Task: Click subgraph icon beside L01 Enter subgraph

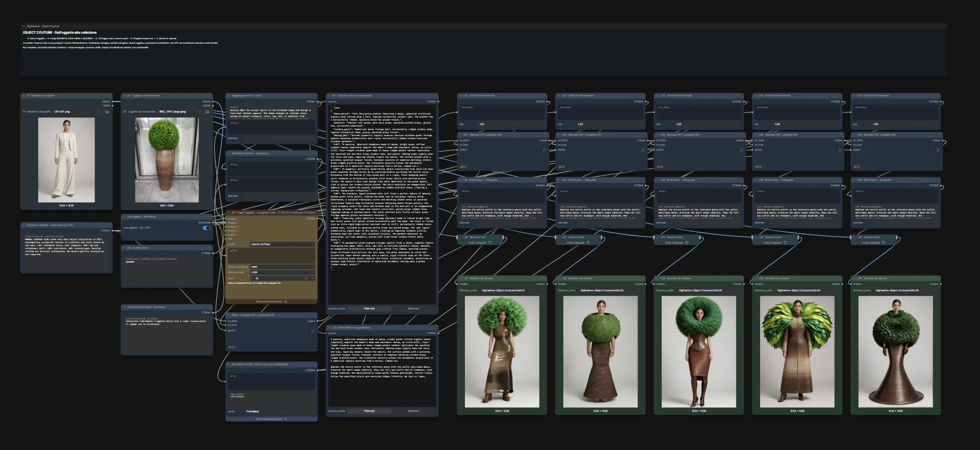Action: pos(490,243)
